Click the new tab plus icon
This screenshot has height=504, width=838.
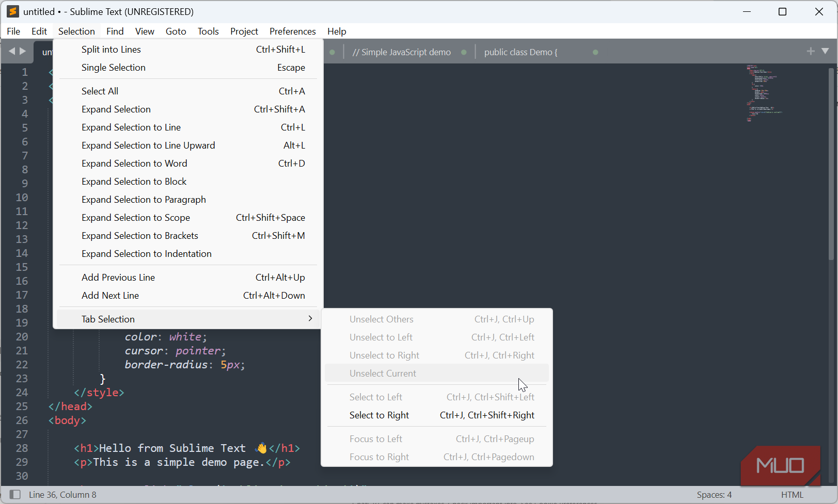pos(811,51)
